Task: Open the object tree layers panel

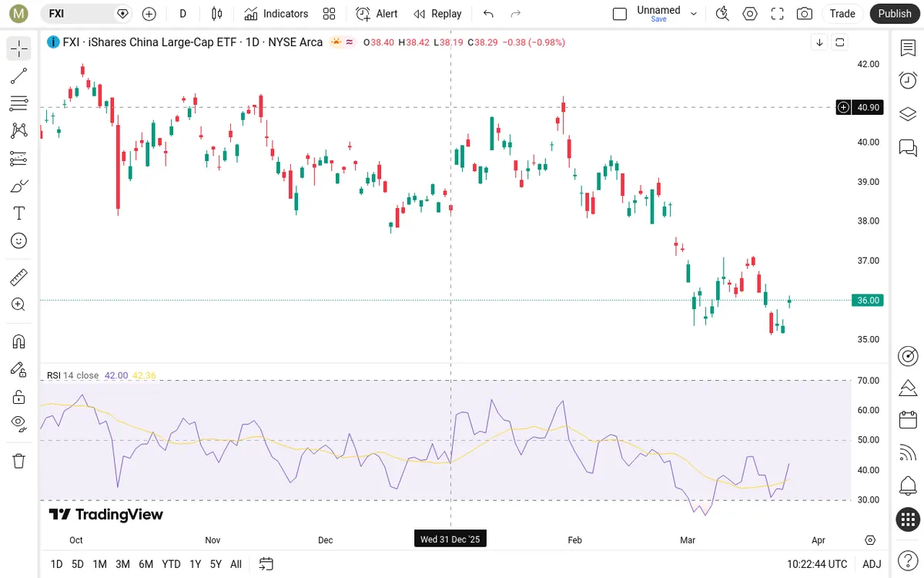Action: pos(908,114)
